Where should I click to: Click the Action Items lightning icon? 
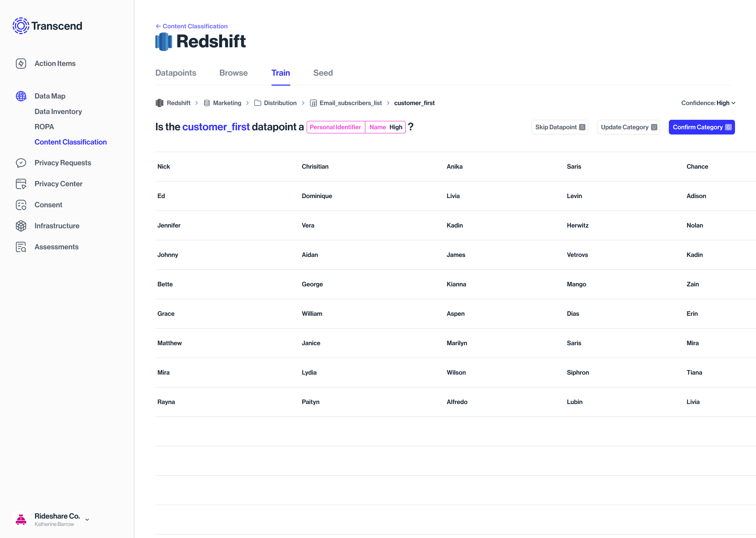pyautogui.click(x=21, y=63)
